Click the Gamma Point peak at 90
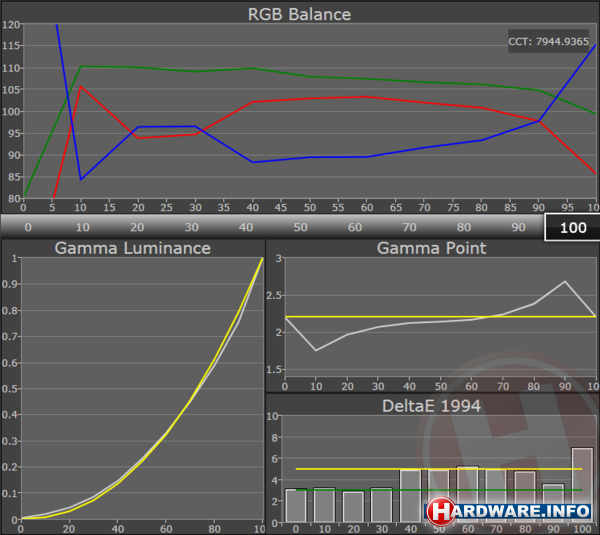This screenshot has height=535, width=600. pos(565,282)
